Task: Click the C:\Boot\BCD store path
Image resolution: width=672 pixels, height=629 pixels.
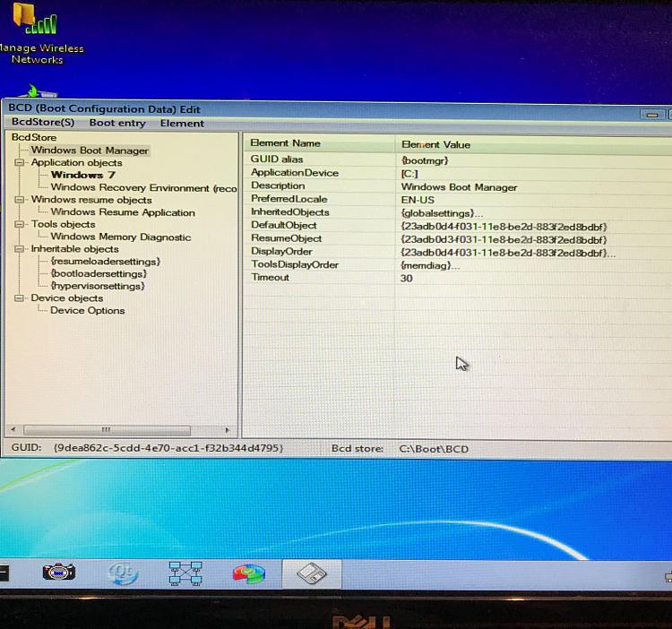Action: click(x=434, y=449)
